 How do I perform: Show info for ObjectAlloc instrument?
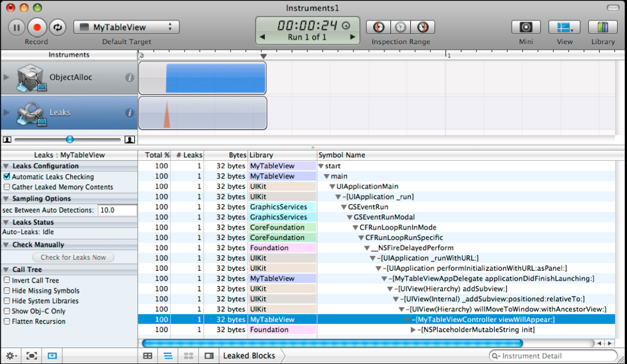click(x=129, y=77)
